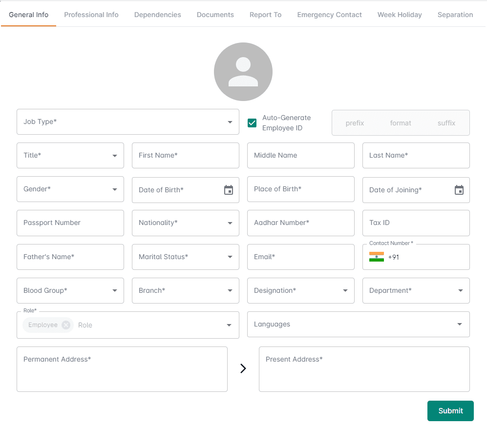Click the First Name input field
The height and width of the screenshot is (448, 487).
pyautogui.click(x=185, y=155)
